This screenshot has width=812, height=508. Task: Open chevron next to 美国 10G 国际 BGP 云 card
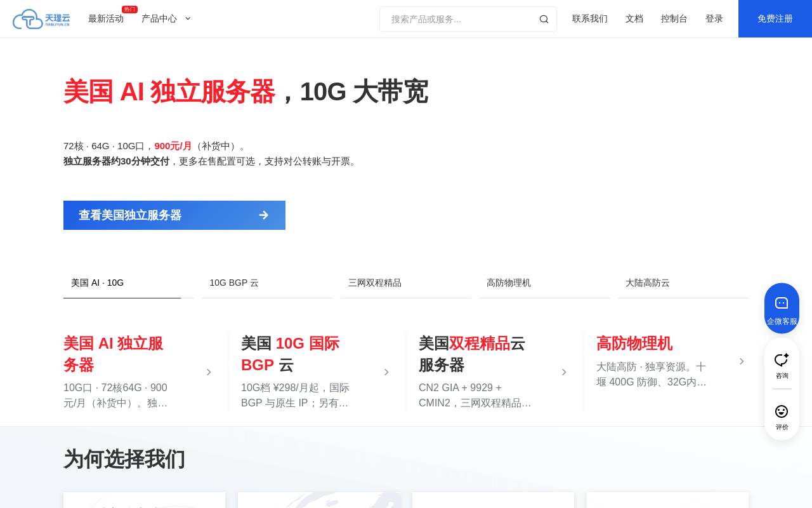coord(386,372)
